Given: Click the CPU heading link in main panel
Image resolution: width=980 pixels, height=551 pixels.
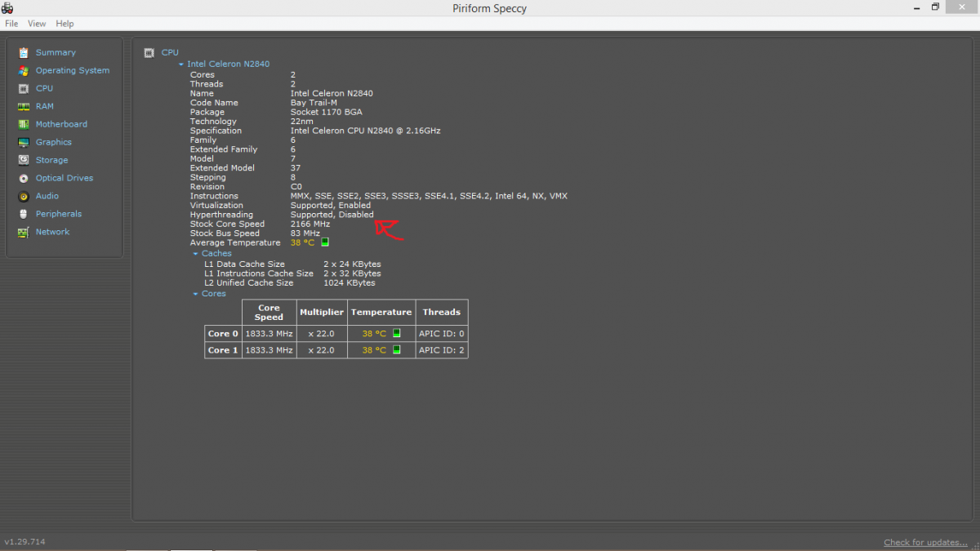Looking at the screenshot, I should pyautogui.click(x=170, y=53).
